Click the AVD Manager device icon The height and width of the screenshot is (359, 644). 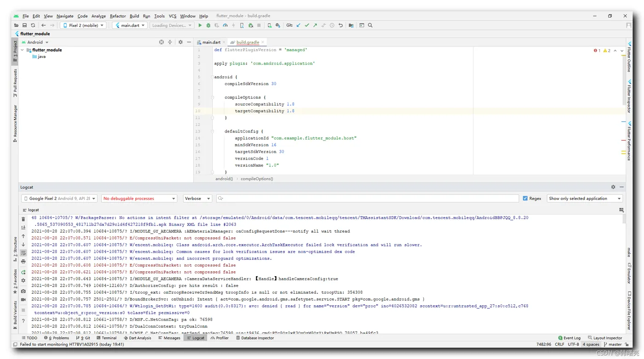(270, 25)
